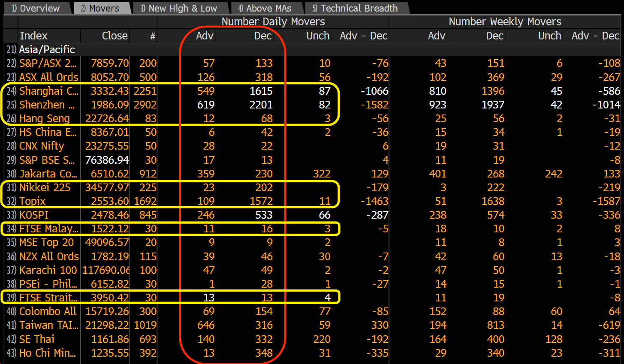Screen dimensions: 624x364
Task: Open the Ho Chi Min... index row
Action: point(48,353)
